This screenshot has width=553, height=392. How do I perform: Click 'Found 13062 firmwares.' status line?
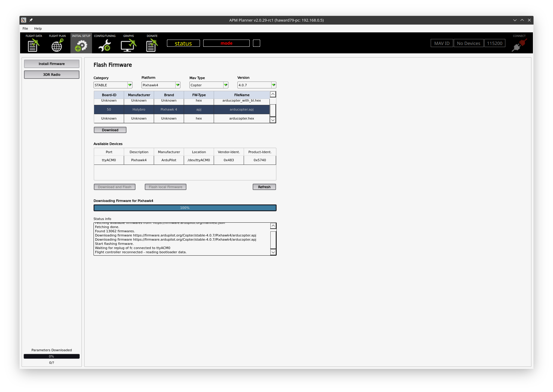pyautogui.click(x=115, y=231)
